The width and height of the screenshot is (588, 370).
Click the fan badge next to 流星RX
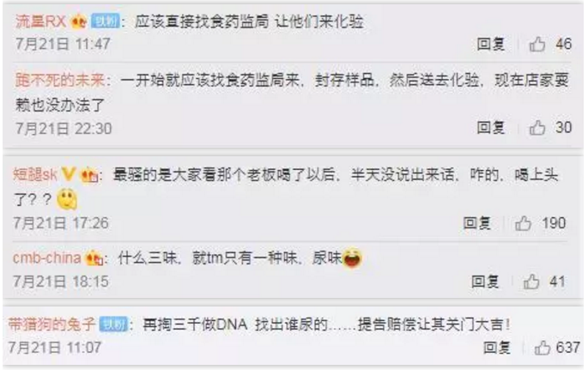(106, 21)
